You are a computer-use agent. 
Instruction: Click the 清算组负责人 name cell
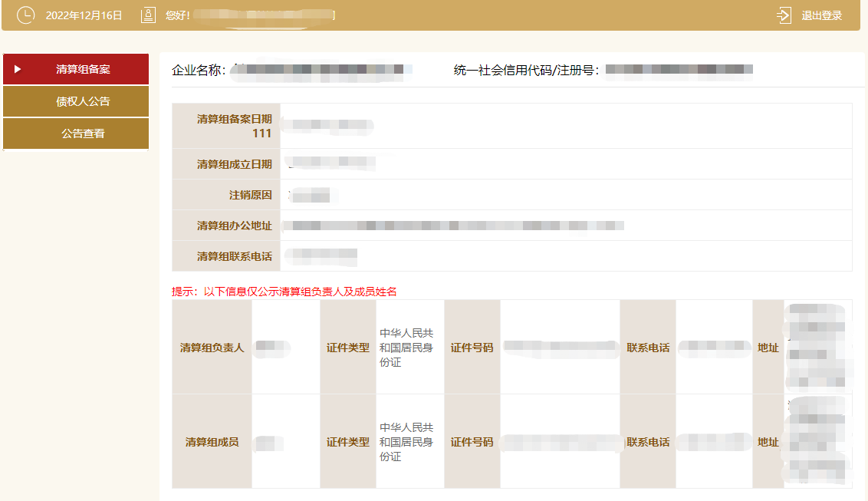click(x=272, y=348)
